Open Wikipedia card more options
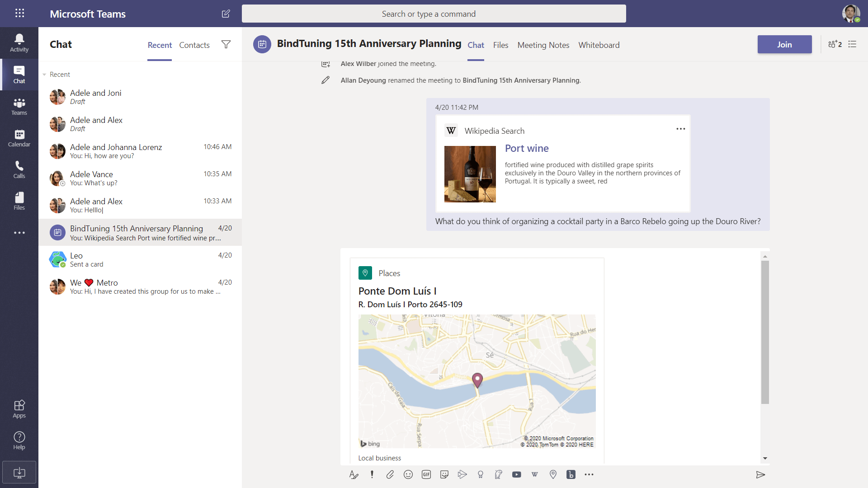Screen dimensions: 868x488 tap(681, 129)
